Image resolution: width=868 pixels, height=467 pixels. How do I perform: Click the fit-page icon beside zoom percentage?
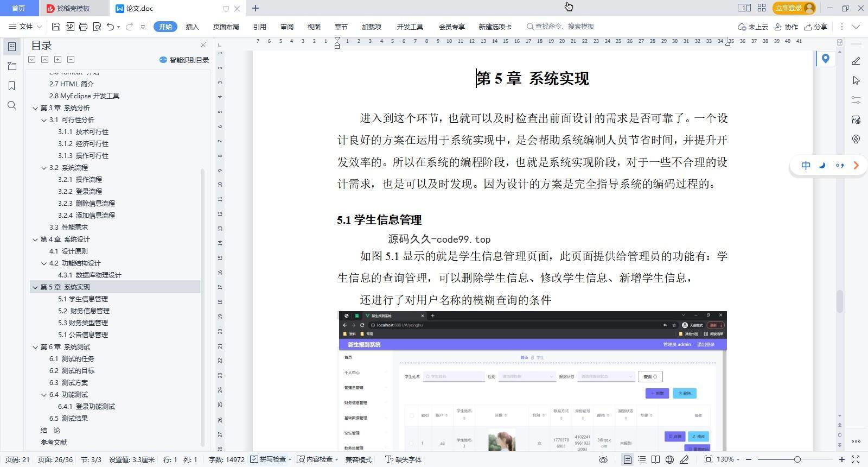coord(708,459)
